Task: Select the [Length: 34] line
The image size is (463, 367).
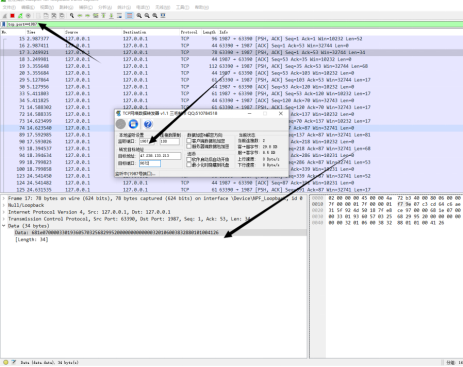Action: tap(32, 239)
